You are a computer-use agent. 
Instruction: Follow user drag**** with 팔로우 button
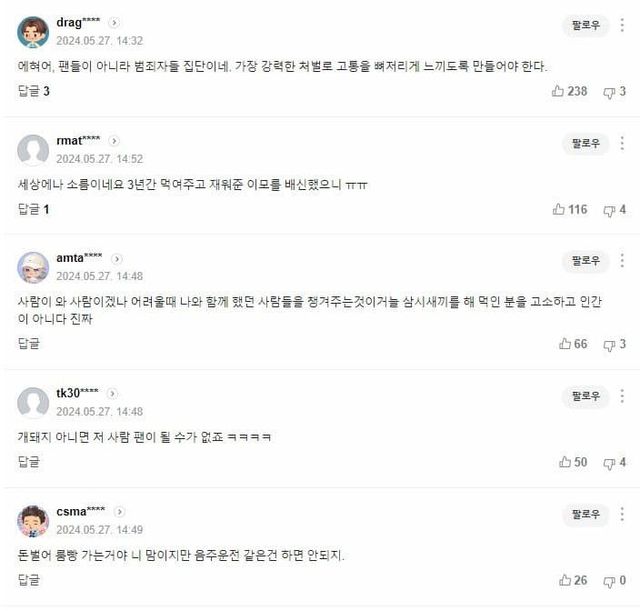(585, 26)
